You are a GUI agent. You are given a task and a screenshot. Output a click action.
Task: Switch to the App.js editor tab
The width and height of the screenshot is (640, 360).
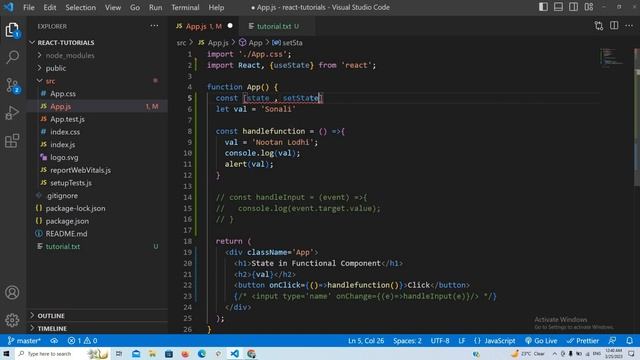[203, 26]
